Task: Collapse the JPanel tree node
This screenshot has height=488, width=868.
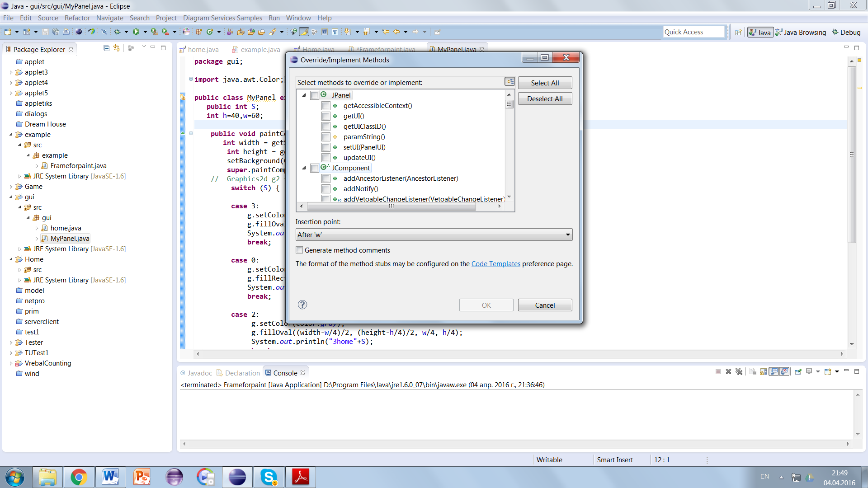Action: coord(304,95)
